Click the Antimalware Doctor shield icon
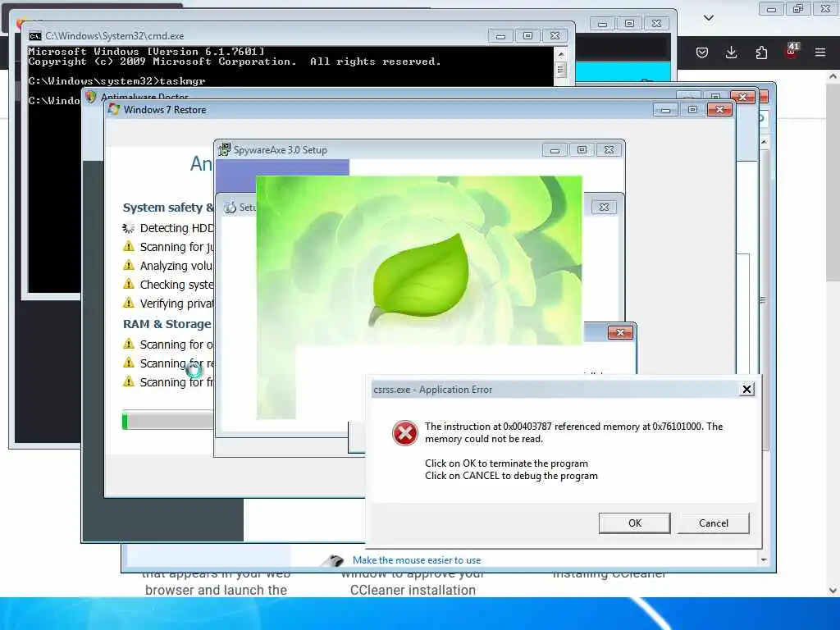 click(x=90, y=97)
